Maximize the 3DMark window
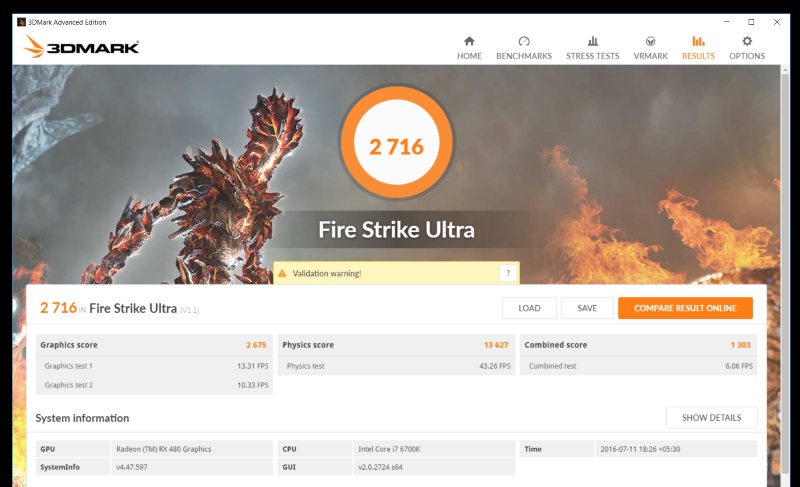 [751, 22]
